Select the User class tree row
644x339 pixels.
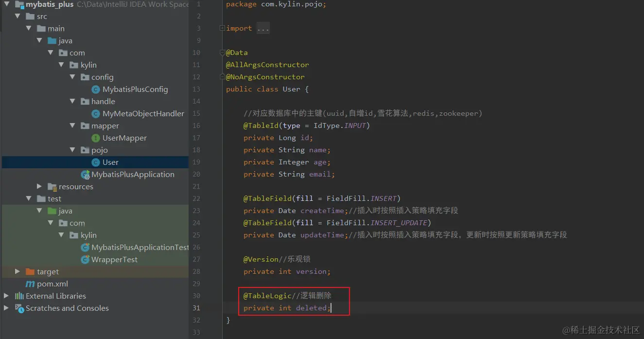(95, 162)
